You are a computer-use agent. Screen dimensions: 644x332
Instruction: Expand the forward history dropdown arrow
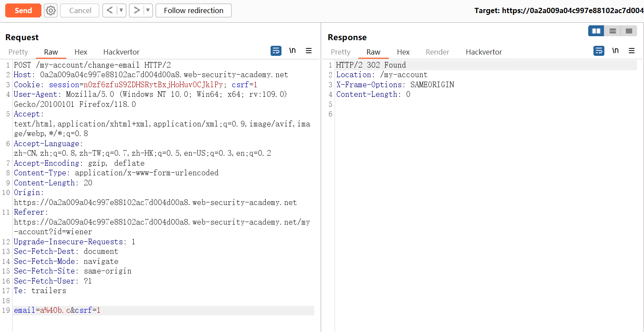pyautogui.click(x=148, y=10)
